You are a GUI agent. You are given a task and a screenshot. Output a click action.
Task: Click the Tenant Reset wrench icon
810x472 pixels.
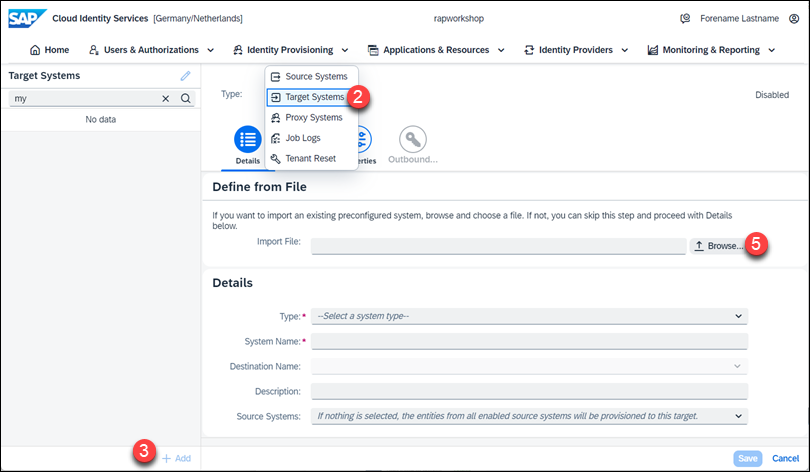pyautogui.click(x=276, y=159)
